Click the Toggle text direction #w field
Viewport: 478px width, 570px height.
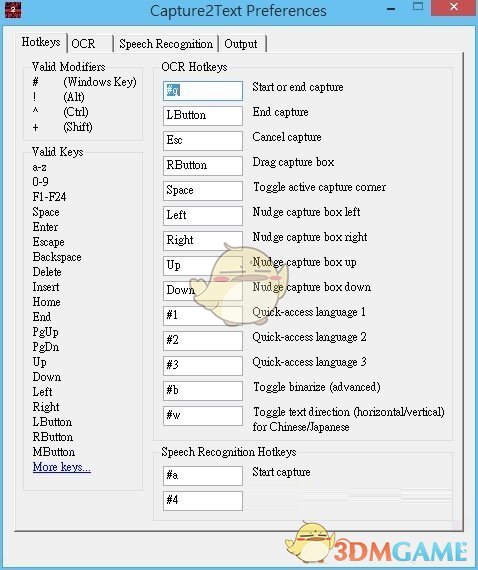[x=203, y=416]
